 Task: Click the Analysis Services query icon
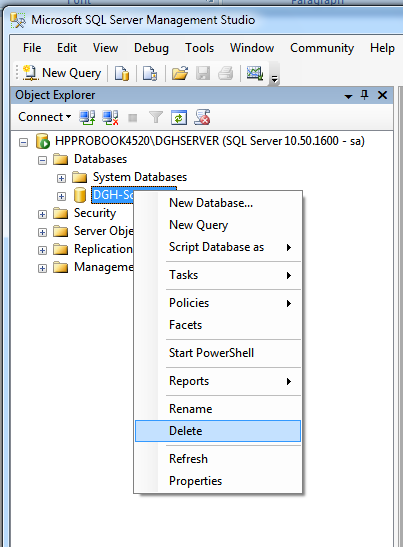coord(150,73)
